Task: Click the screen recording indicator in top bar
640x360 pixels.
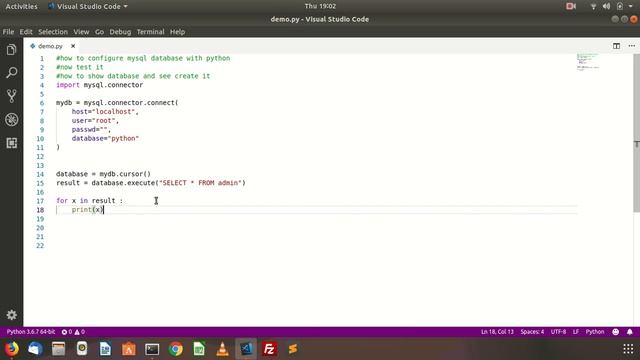Action: (x=571, y=6)
